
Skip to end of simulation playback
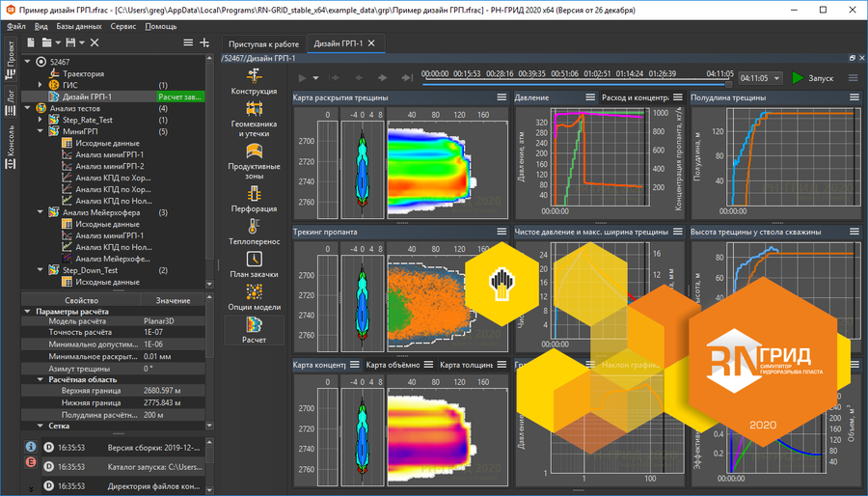point(407,78)
